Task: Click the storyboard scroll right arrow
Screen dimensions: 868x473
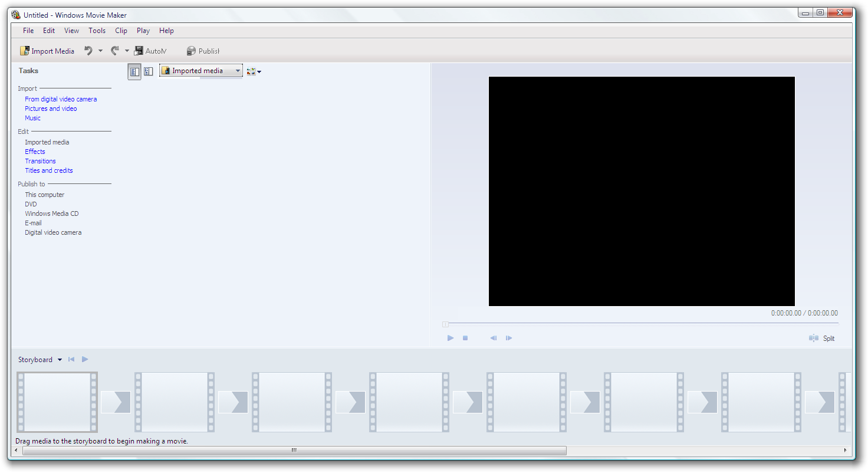Action: [846, 451]
